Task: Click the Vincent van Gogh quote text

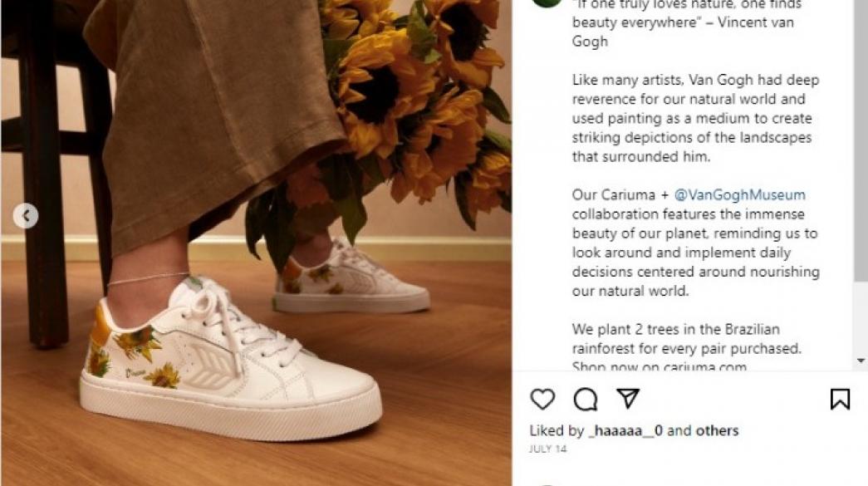Action: 686,22
